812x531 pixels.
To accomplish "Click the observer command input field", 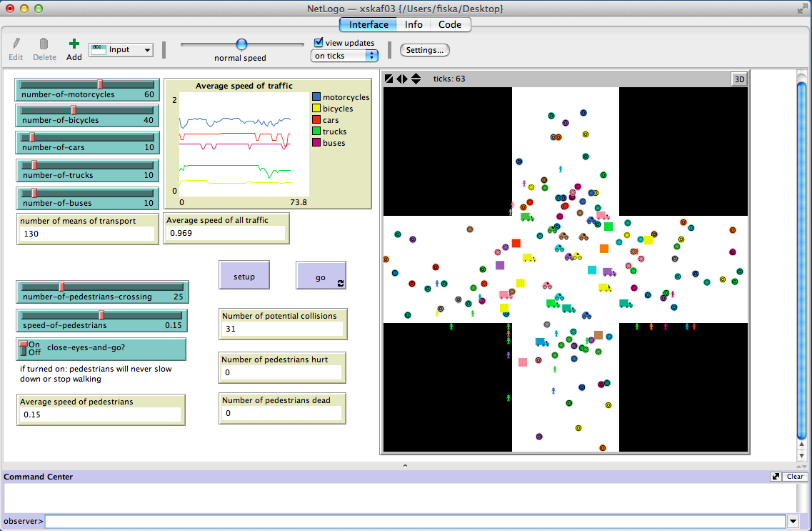I will coord(414,522).
